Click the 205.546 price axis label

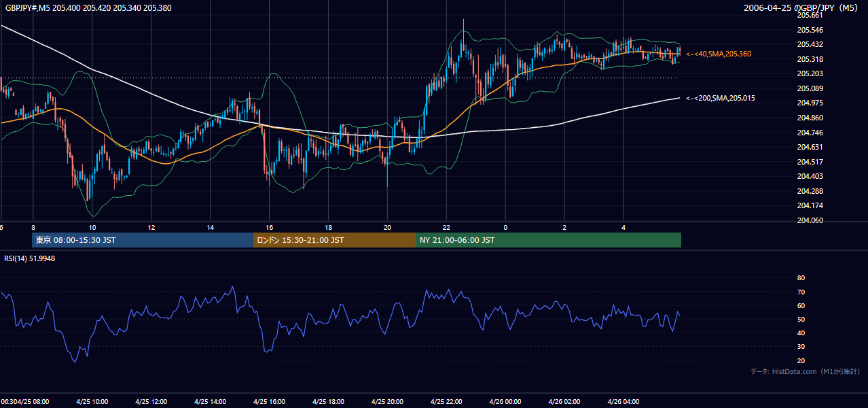pos(810,30)
